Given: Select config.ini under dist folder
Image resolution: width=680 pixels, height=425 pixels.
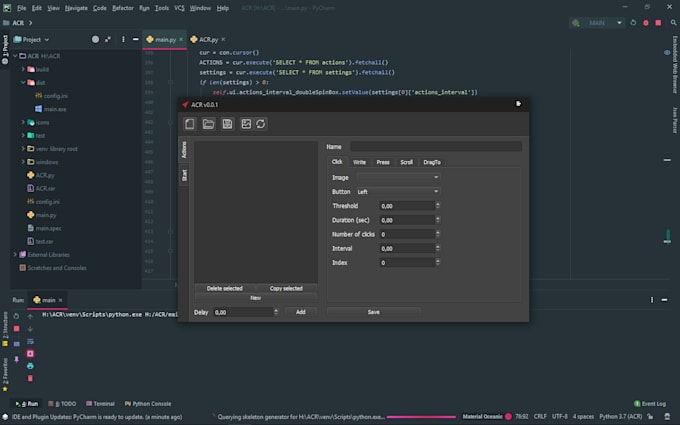Looking at the screenshot, I should coord(56,96).
